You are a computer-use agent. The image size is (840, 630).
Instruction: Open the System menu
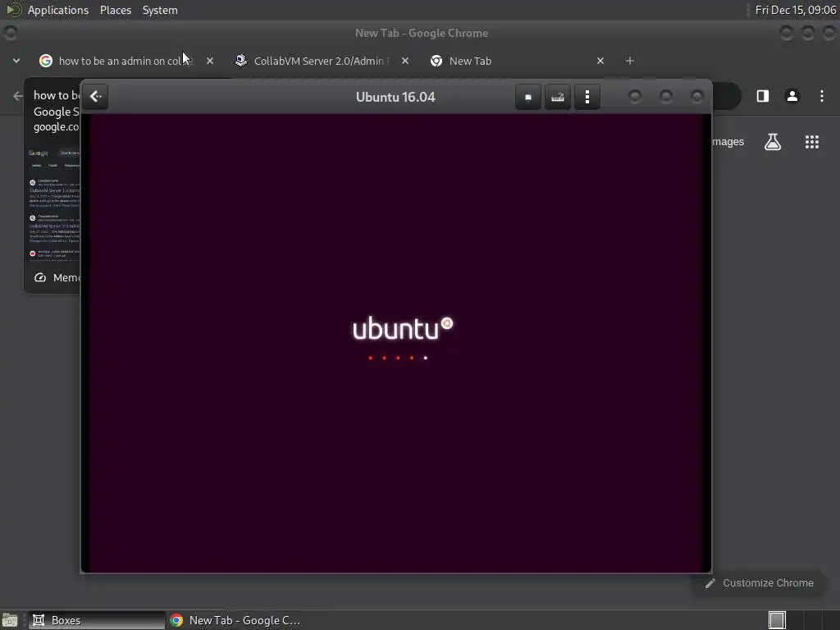[x=160, y=10]
